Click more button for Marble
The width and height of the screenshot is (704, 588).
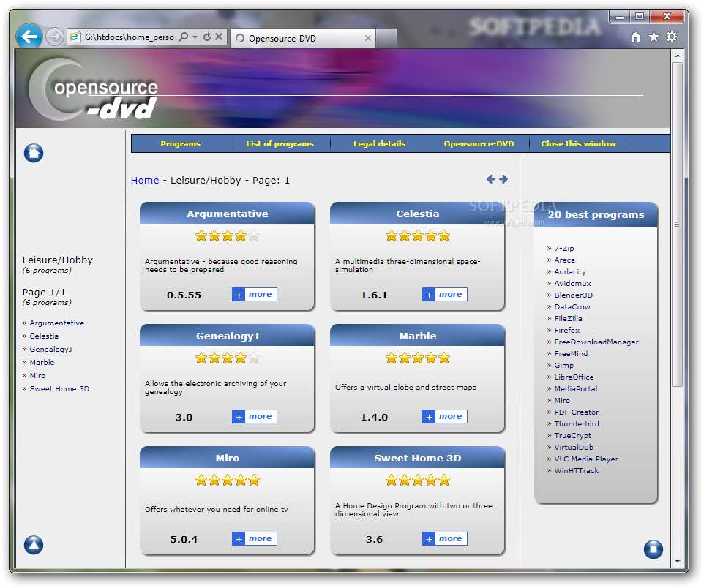pyautogui.click(x=445, y=417)
